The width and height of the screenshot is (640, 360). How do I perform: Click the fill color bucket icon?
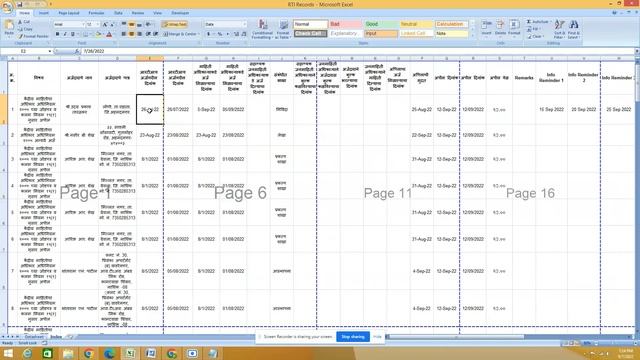tap(98, 34)
